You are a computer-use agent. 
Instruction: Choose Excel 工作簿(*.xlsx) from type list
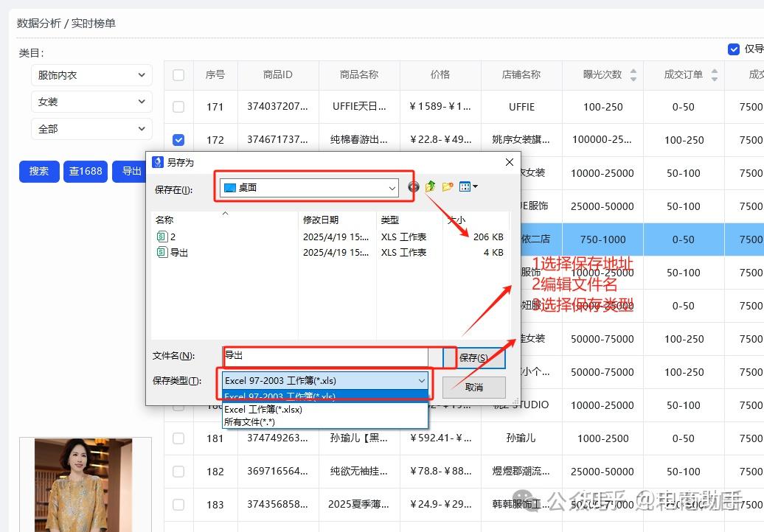(263, 410)
